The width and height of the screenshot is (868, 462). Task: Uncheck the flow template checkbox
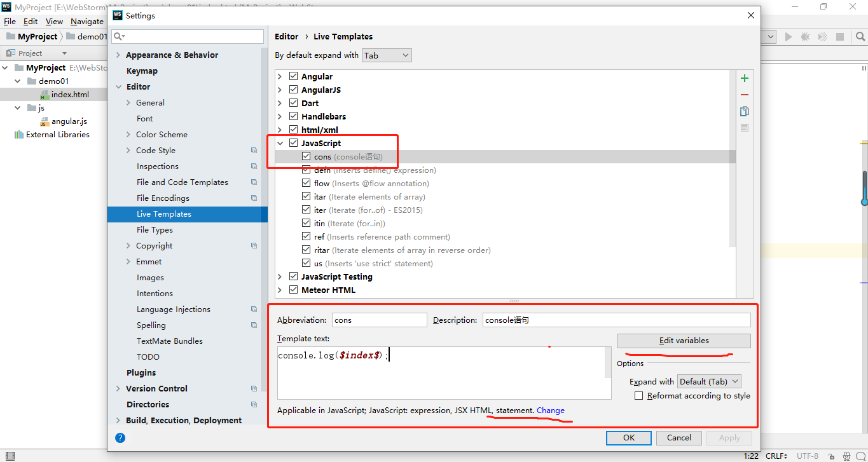(307, 183)
